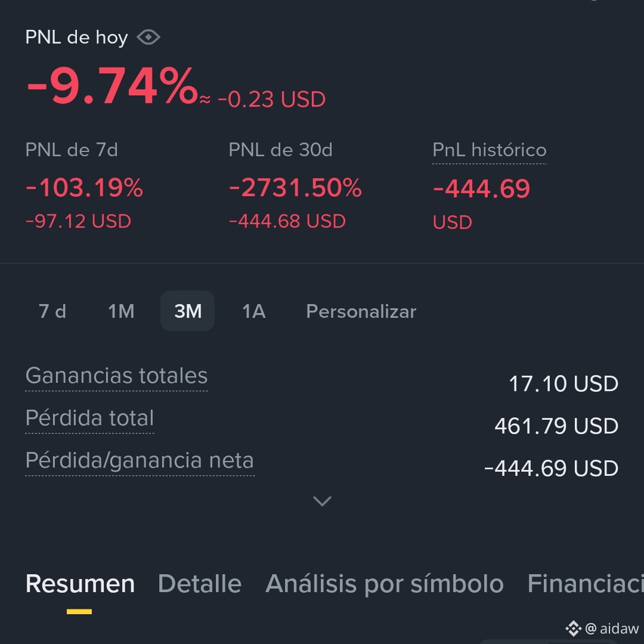The image size is (644, 644).
Task: Switch to the Detalle tab
Action: 200,584
